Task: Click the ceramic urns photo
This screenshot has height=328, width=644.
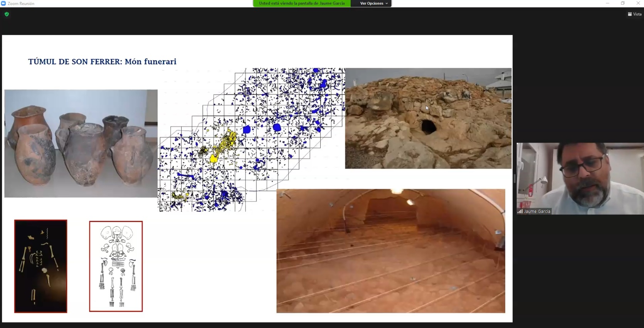Action: tap(81, 143)
